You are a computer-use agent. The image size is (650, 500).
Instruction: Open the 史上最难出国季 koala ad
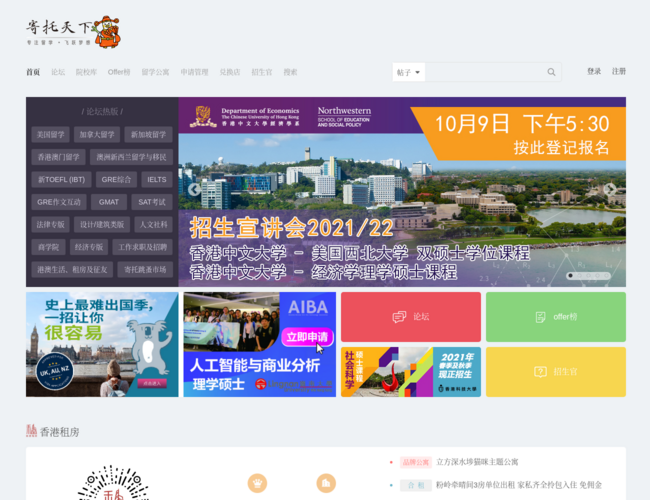pyautogui.click(x=102, y=345)
